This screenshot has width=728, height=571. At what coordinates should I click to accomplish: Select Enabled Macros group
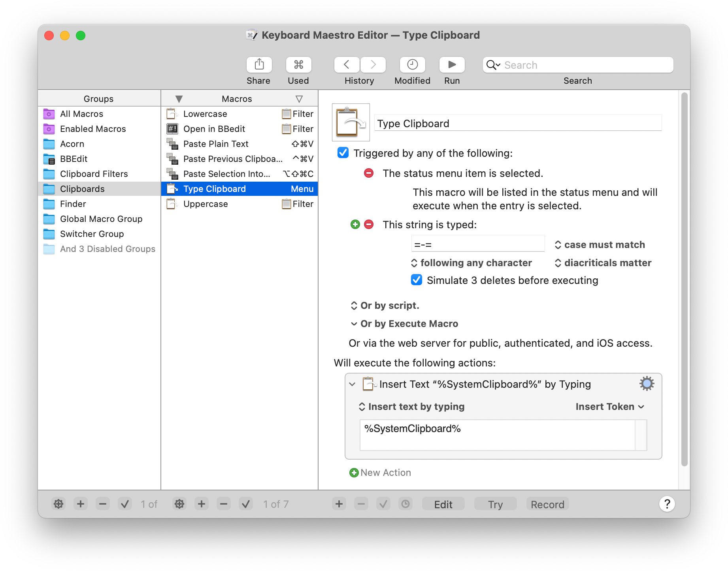coord(99,129)
